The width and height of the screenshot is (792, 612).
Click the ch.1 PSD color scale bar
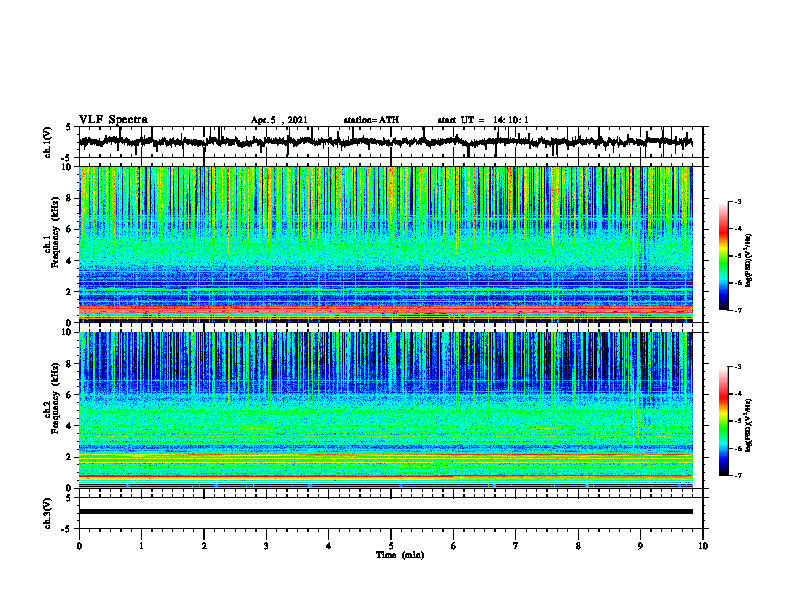click(723, 256)
